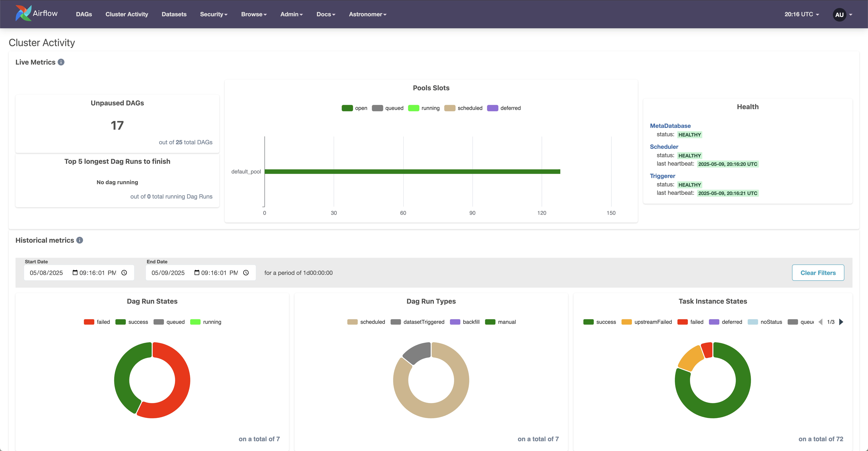Toggle failed in Task Instance States legend
The height and width of the screenshot is (451, 868).
pos(690,322)
